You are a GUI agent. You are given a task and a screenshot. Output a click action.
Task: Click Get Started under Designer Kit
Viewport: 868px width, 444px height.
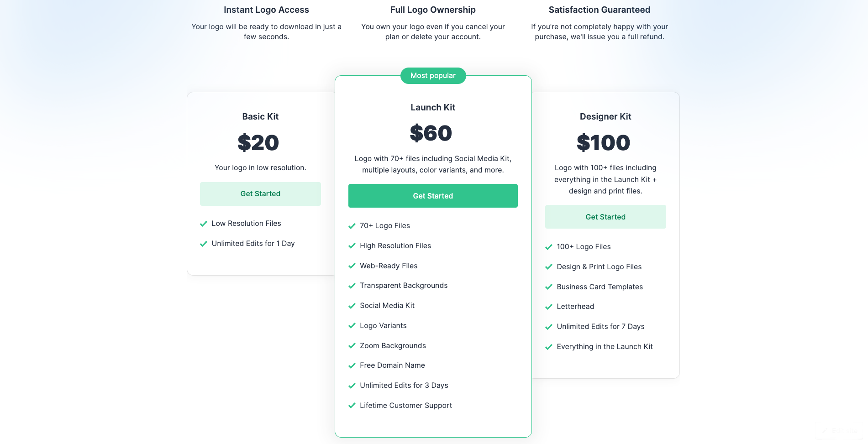[x=605, y=217]
